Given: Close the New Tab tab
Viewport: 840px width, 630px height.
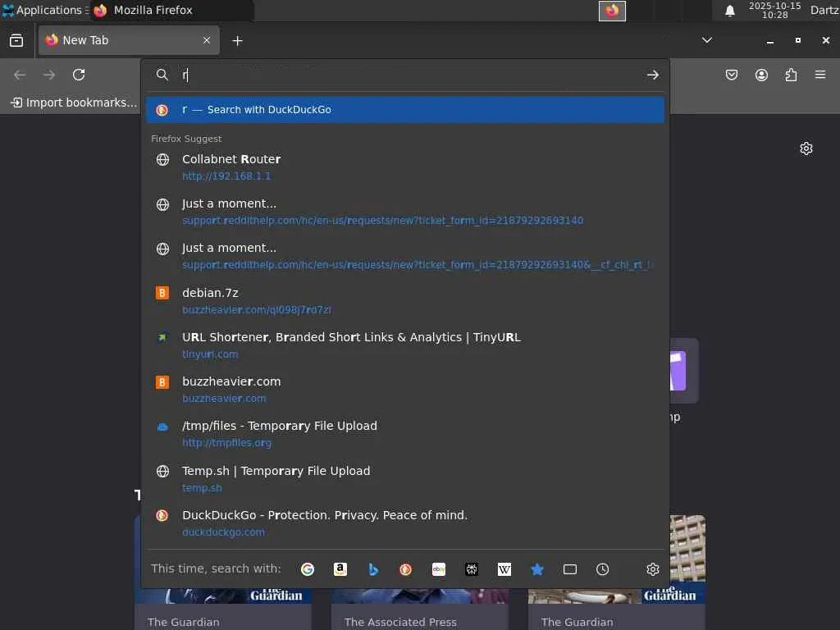Looking at the screenshot, I should tap(207, 40).
